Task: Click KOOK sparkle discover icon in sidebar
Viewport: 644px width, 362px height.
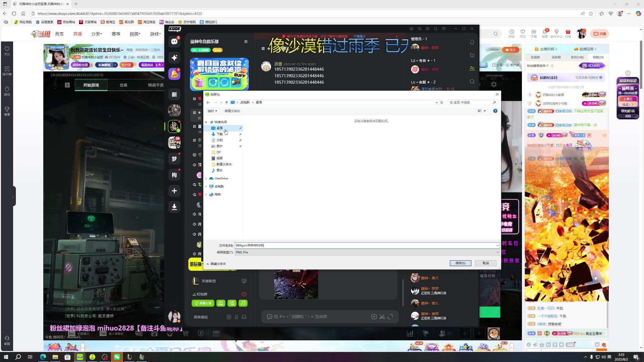Action: (x=174, y=58)
